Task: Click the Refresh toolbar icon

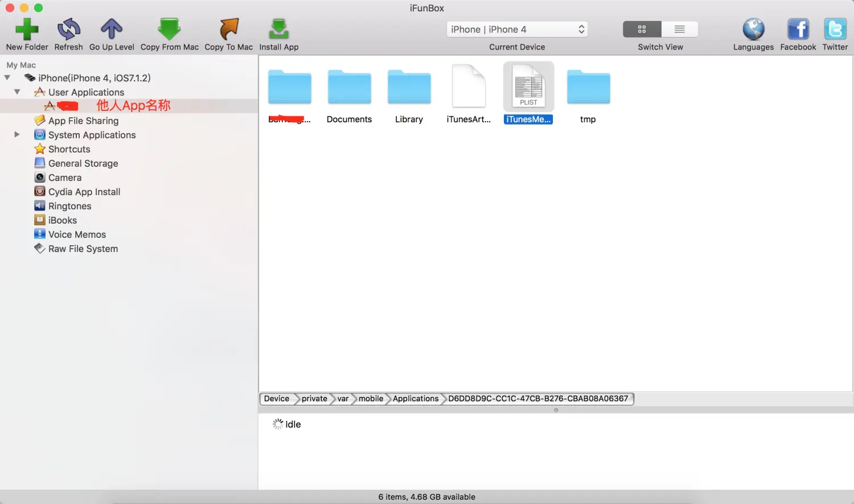Action: tap(68, 29)
